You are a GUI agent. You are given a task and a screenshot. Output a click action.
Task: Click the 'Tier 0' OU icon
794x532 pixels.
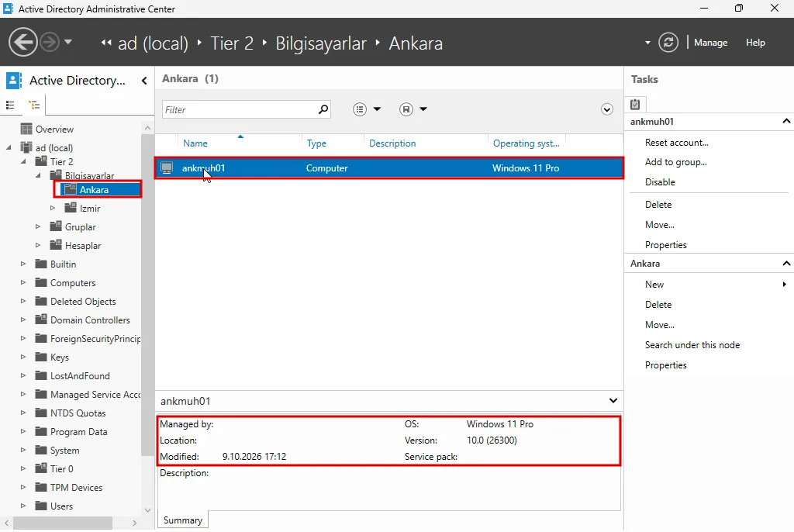41,468
